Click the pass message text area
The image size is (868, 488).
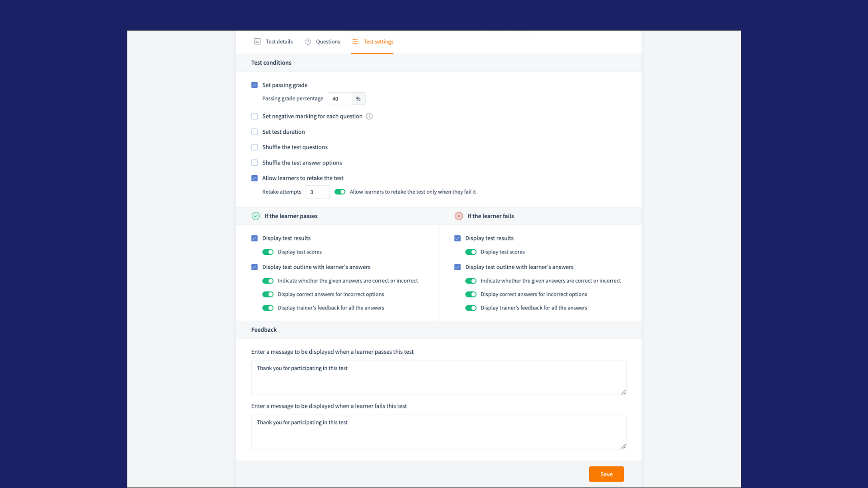pyautogui.click(x=439, y=378)
